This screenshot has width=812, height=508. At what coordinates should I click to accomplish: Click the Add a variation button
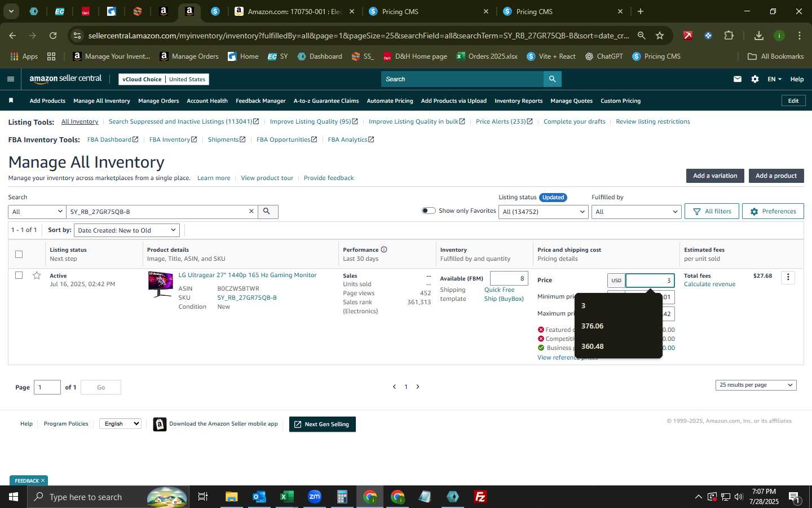tap(715, 176)
